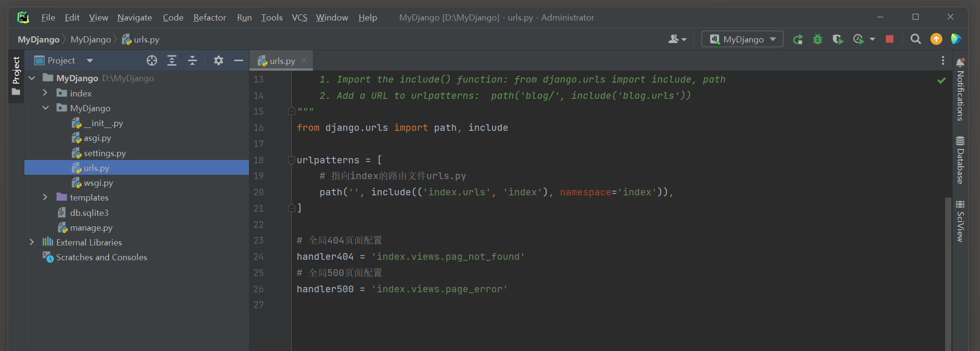Click the JetBrains Toolbox colorful icon

pos(956,39)
